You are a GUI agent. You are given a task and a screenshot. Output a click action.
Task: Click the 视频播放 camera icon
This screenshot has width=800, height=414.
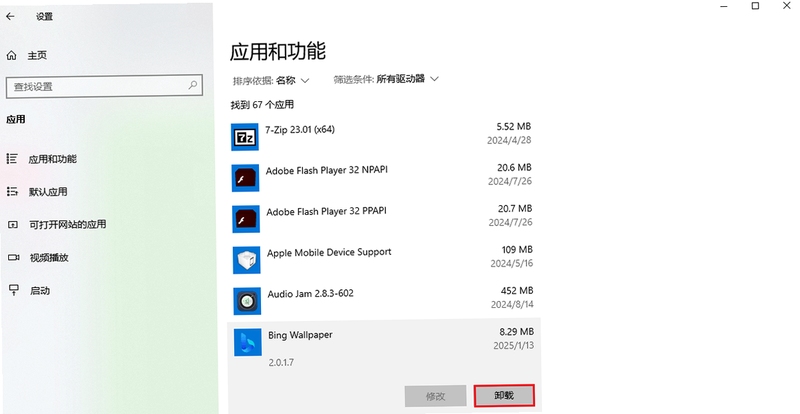pyautogui.click(x=13, y=257)
